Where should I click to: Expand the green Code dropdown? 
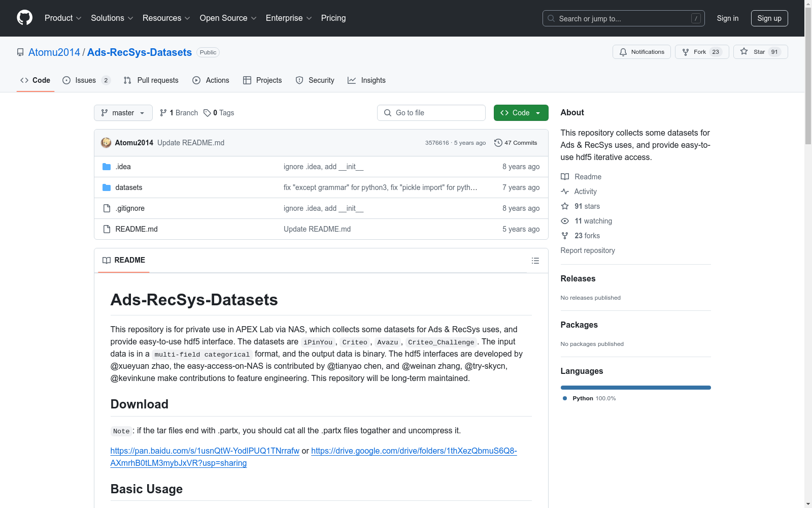click(521, 113)
